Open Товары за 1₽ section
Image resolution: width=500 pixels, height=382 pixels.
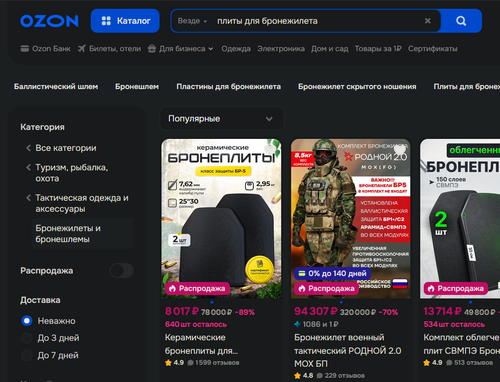click(378, 49)
